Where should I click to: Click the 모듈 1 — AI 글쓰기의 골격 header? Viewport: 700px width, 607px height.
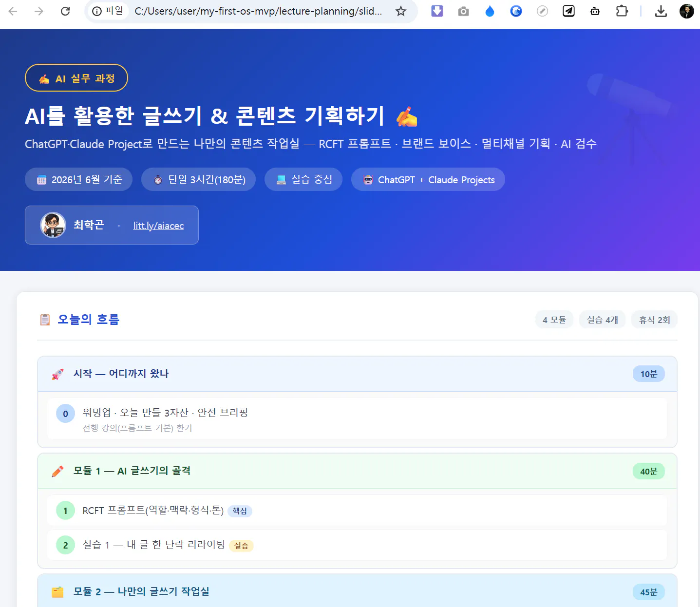(357, 471)
